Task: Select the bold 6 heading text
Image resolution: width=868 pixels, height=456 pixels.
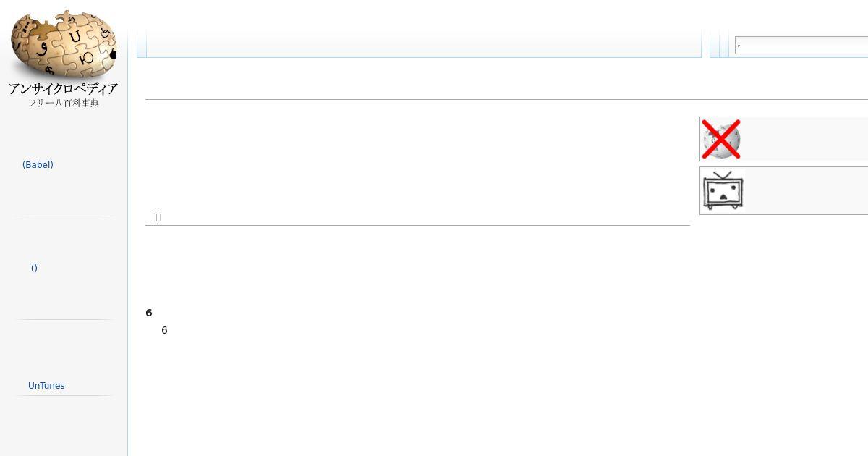Action: point(149,313)
